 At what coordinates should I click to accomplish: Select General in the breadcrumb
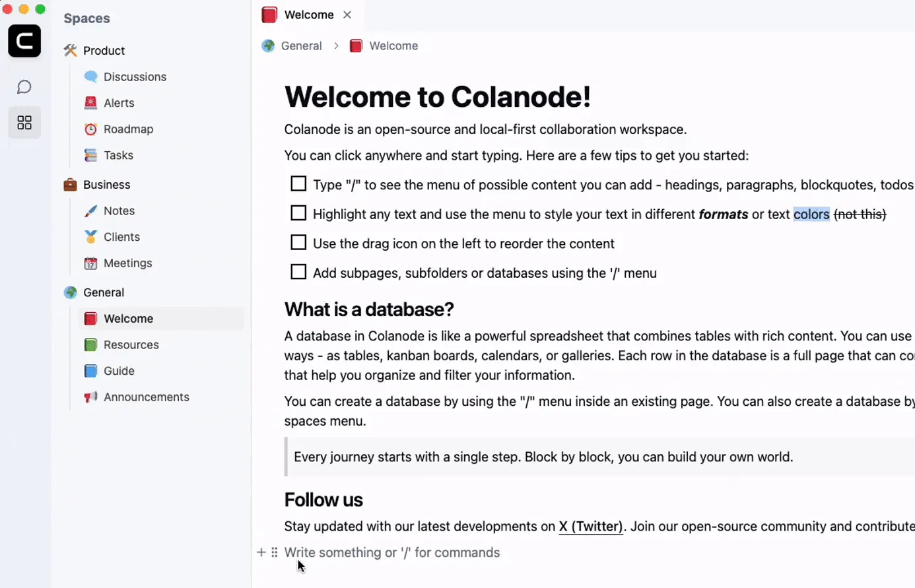pyautogui.click(x=301, y=46)
